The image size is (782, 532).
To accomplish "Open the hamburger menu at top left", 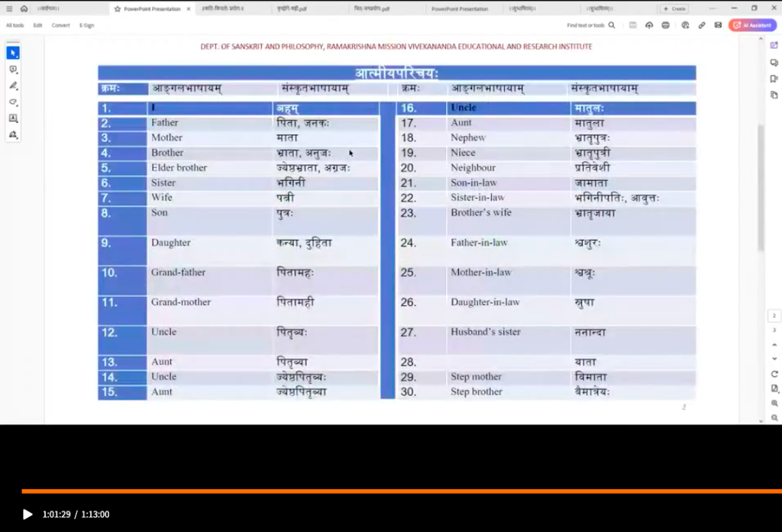I will (x=9, y=8).
